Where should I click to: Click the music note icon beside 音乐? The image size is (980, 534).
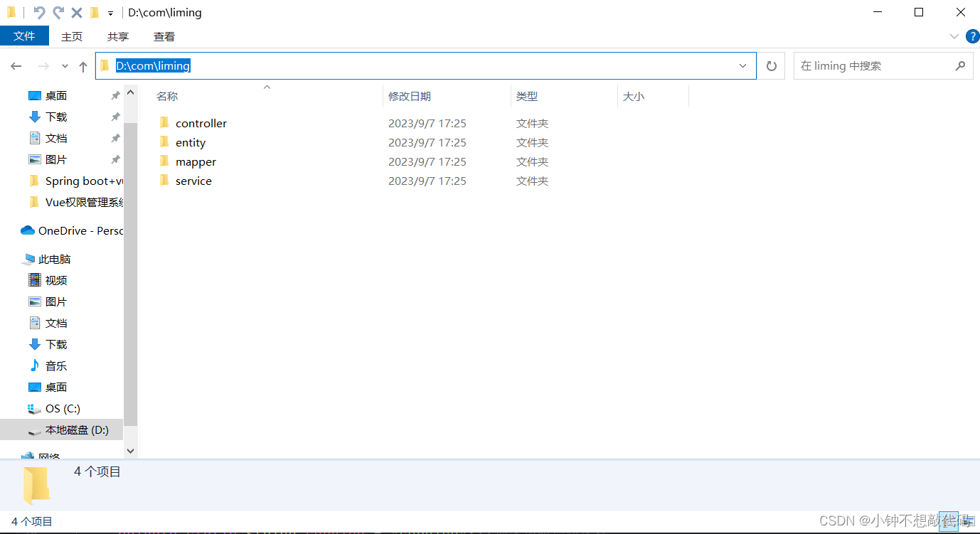pos(34,365)
